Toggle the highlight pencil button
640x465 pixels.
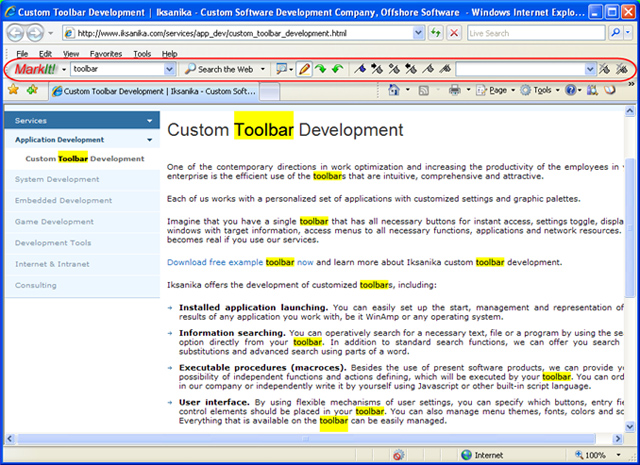(x=304, y=69)
